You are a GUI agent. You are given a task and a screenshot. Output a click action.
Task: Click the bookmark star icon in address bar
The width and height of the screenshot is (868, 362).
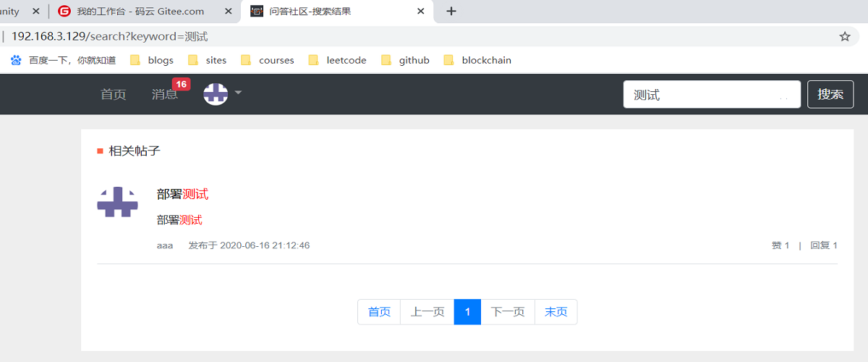(844, 36)
